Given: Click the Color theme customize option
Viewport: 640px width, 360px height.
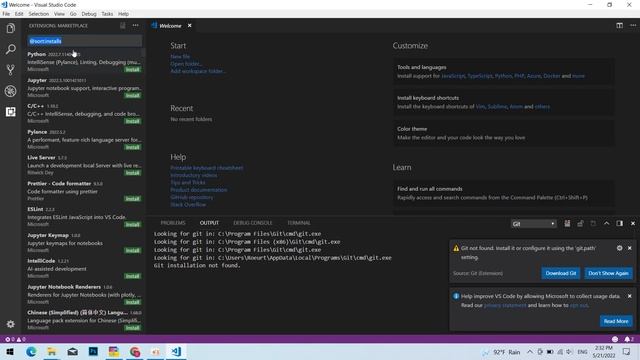Looking at the screenshot, I should pos(504,133).
